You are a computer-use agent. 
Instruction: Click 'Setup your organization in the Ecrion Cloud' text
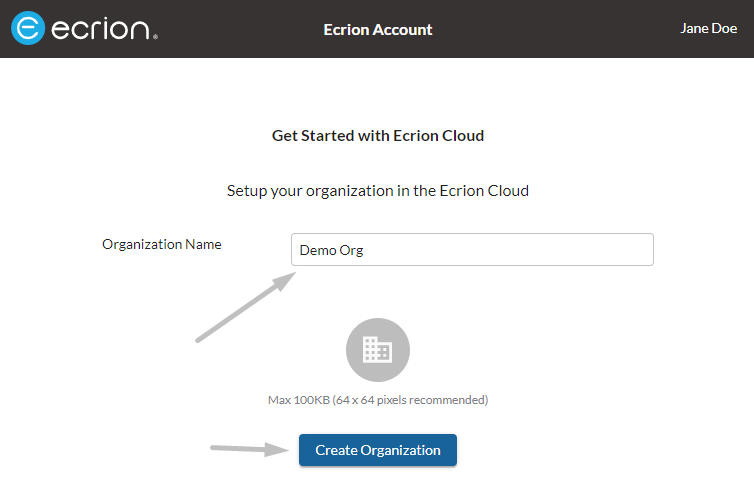[x=377, y=191]
